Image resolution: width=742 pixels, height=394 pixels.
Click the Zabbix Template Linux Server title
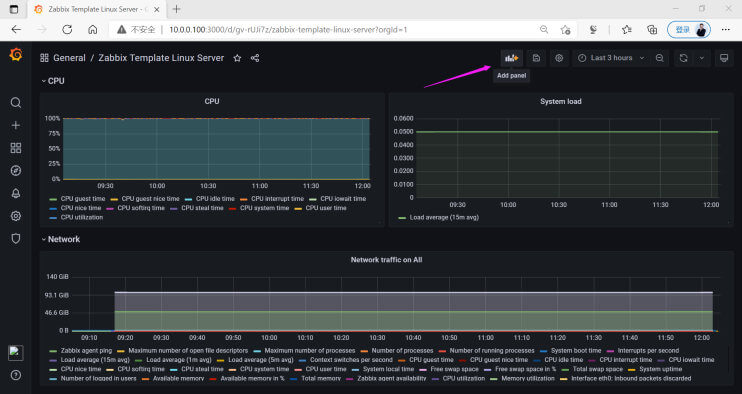[x=161, y=58]
